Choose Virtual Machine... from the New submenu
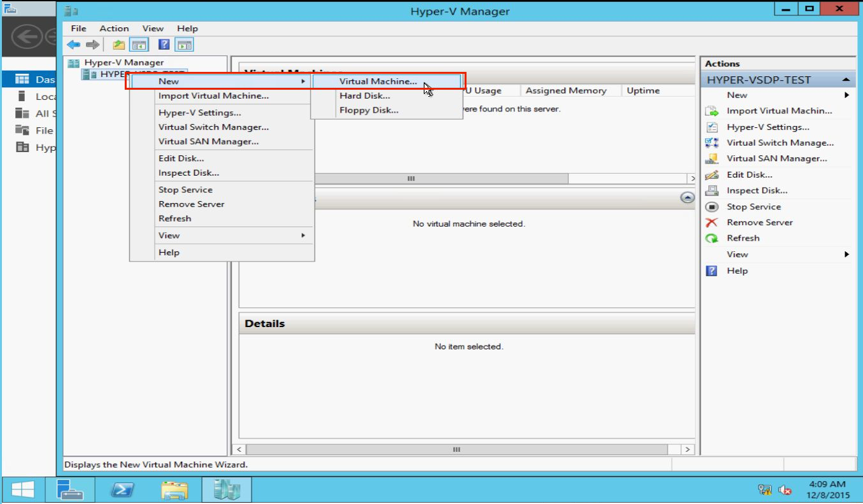Image resolution: width=863 pixels, height=504 pixels. [386, 81]
